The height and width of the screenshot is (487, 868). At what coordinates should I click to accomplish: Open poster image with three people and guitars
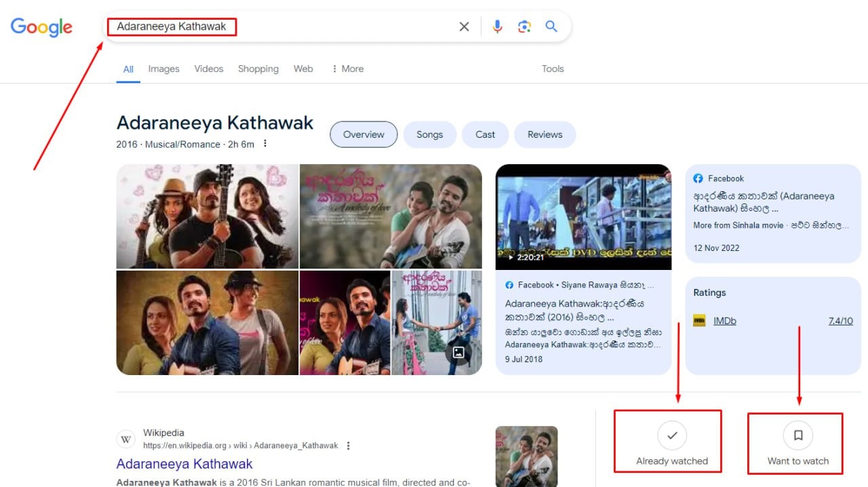coord(208,216)
